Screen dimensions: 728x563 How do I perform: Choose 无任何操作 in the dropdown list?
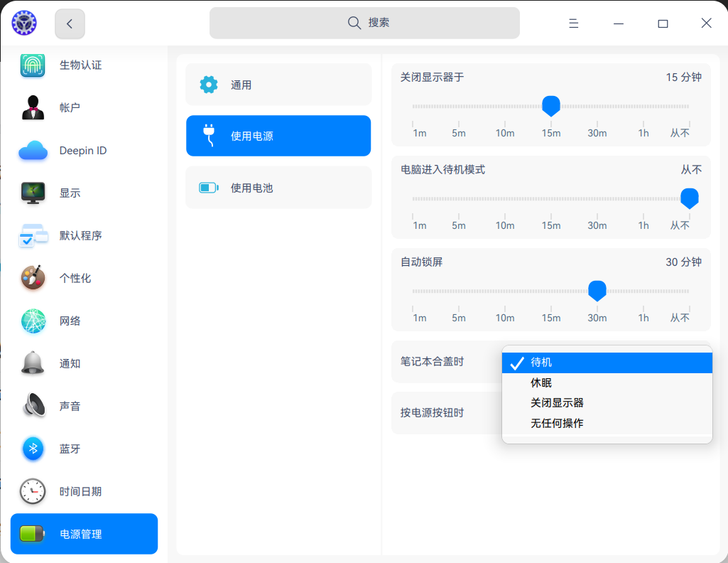point(607,423)
